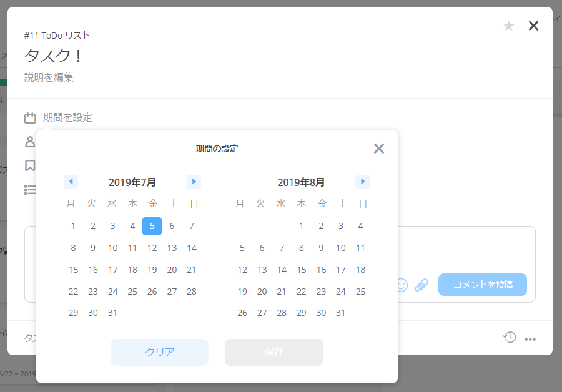Advance July calendar with its right arrow
Image resolution: width=562 pixels, height=392 pixels.
pyautogui.click(x=194, y=182)
